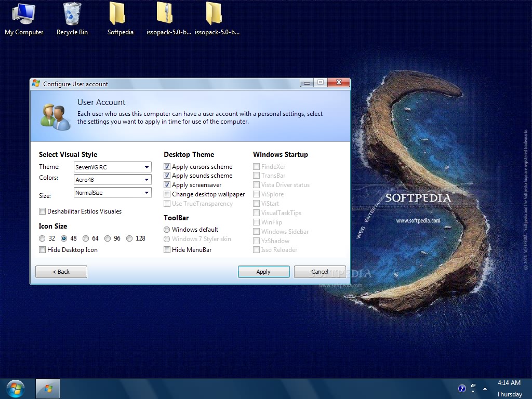Select the Softpedia folder on desktop

pos(120,19)
